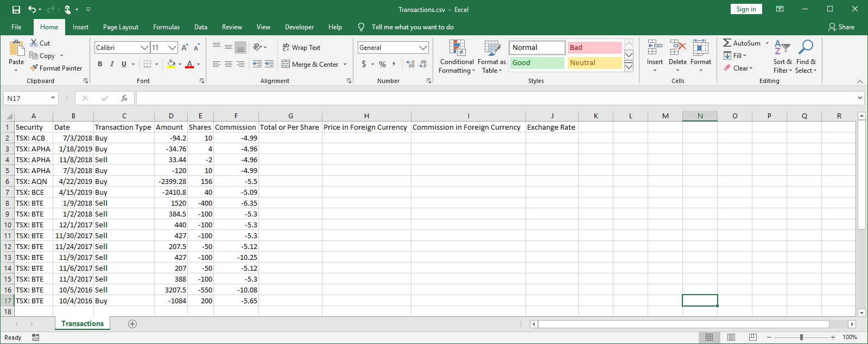Image resolution: width=868 pixels, height=344 pixels.
Task: Toggle Underline formatting
Action: tap(124, 64)
